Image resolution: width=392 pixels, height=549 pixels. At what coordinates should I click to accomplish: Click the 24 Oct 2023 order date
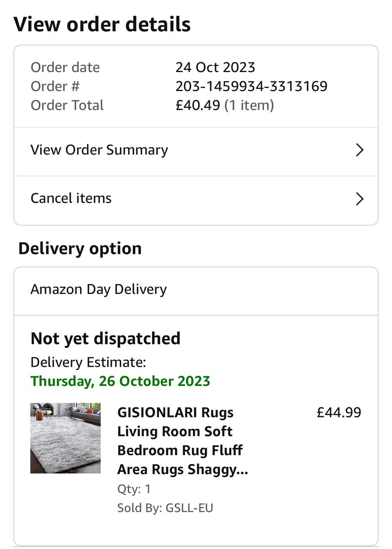pyautogui.click(x=215, y=67)
